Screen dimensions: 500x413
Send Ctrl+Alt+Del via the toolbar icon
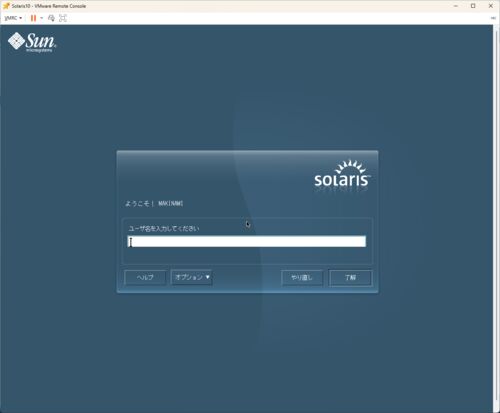tap(51, 18)
